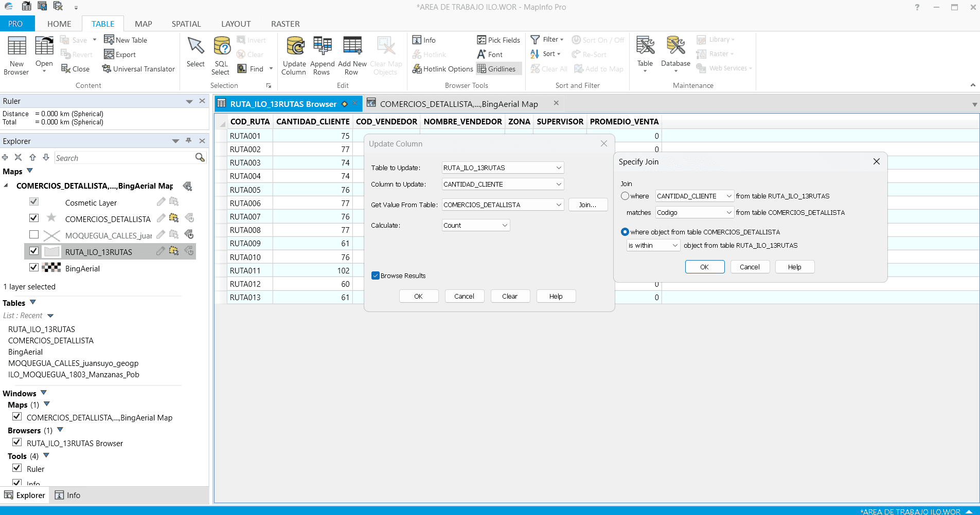Click the Open table icon
This screenshot has width=980, height=515.
click(x=44, y=46)
